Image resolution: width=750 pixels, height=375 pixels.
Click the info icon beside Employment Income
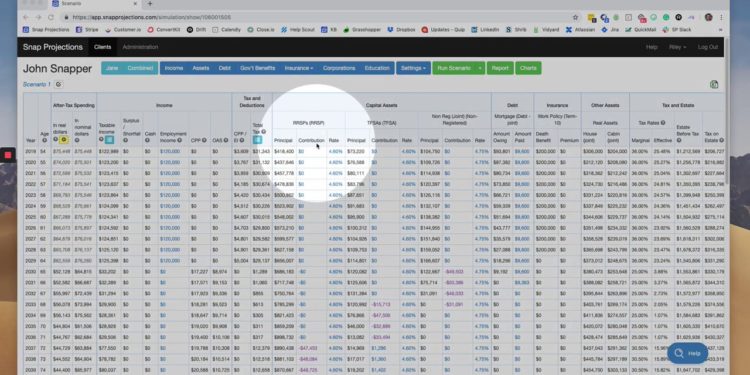coord(180,140)
